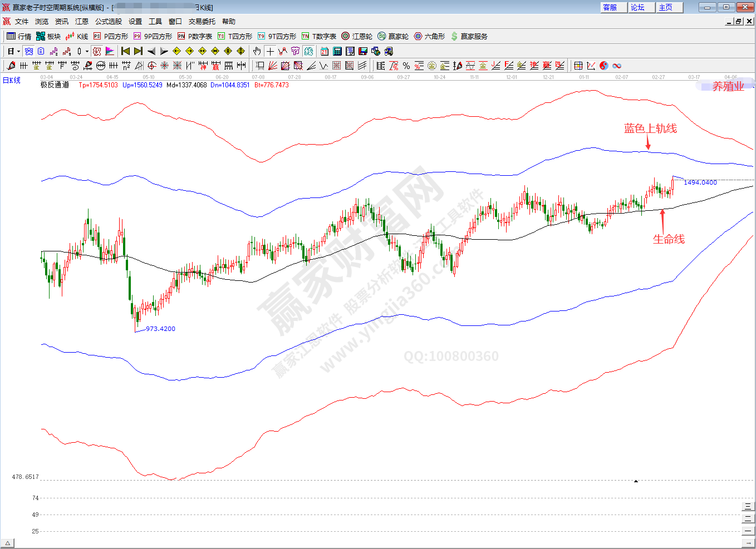Click the 江恩轮 (Gann wheel) tool

tap(357, 36)
